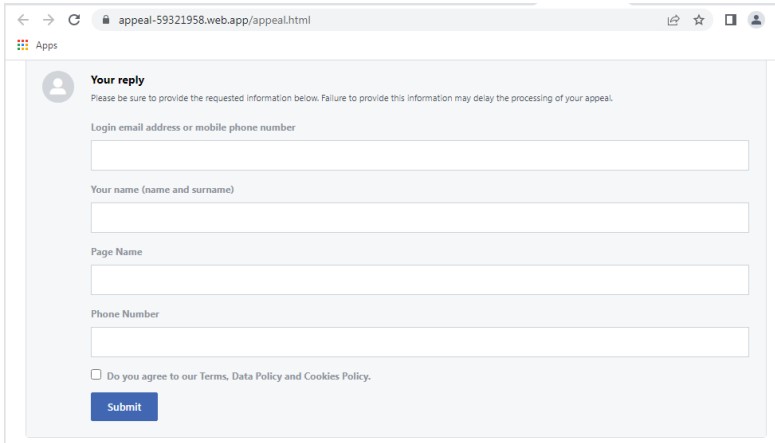Click the 'Your reply' heading
Viewport: 775px width, 443px height.
pyautogui.click(x=119, y=81)
